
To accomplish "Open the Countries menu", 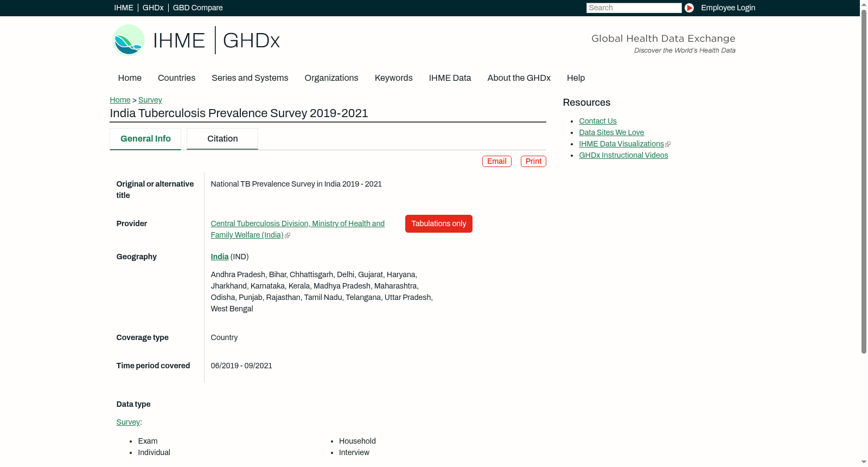I will point(176,78).
